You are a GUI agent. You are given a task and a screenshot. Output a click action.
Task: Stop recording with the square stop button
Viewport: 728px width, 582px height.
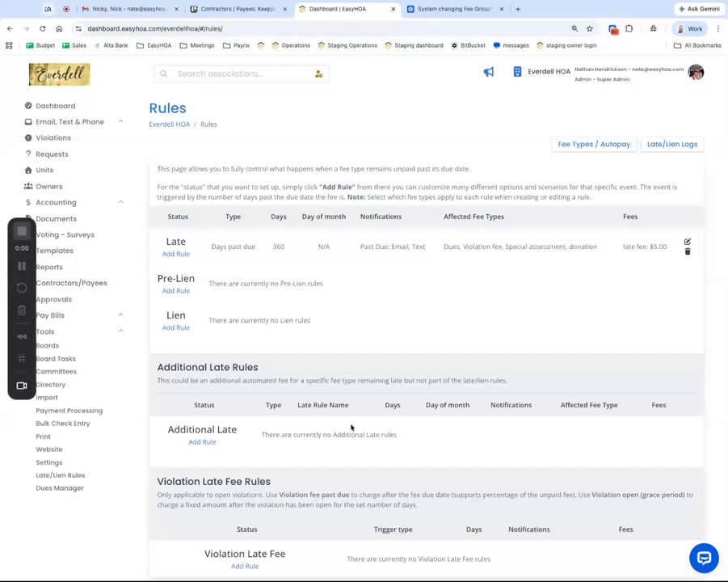point(22,231)
